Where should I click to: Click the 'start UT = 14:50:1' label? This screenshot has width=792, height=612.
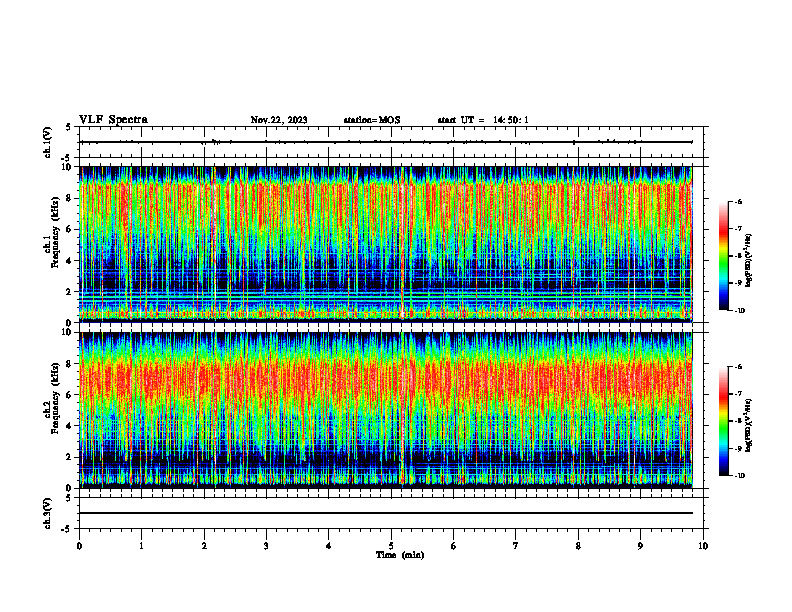483,120
